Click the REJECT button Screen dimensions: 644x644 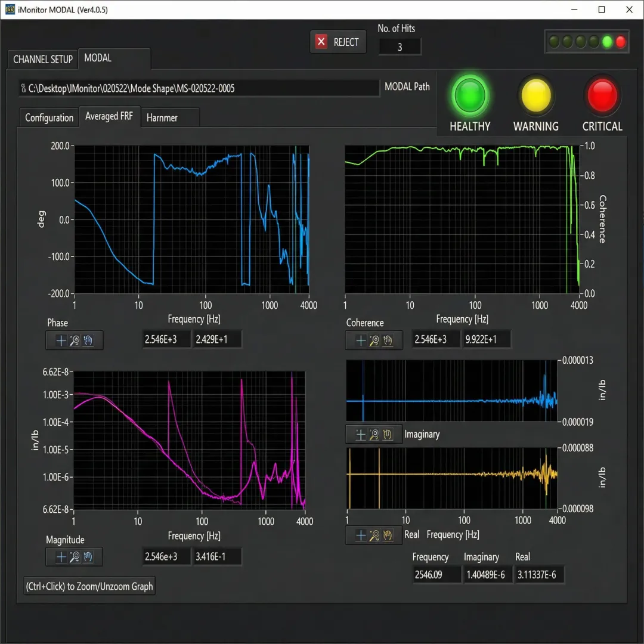point(338,42)
